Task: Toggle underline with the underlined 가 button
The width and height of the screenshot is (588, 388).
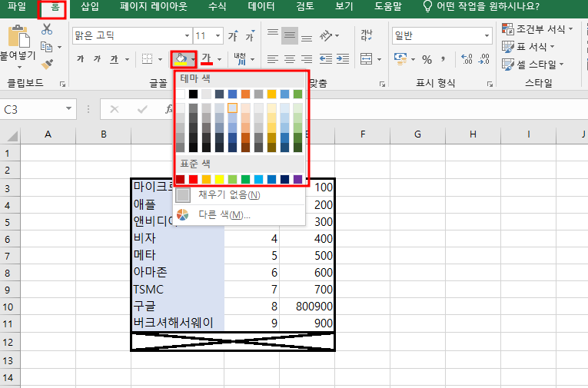Action: click(x=114, y=59)
